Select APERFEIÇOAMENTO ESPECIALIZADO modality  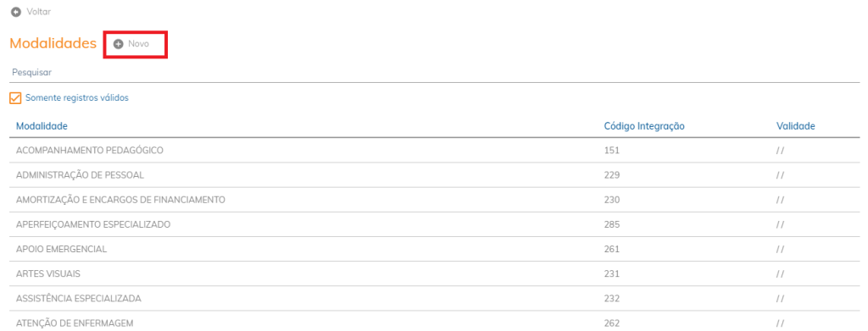click(435, 225)
